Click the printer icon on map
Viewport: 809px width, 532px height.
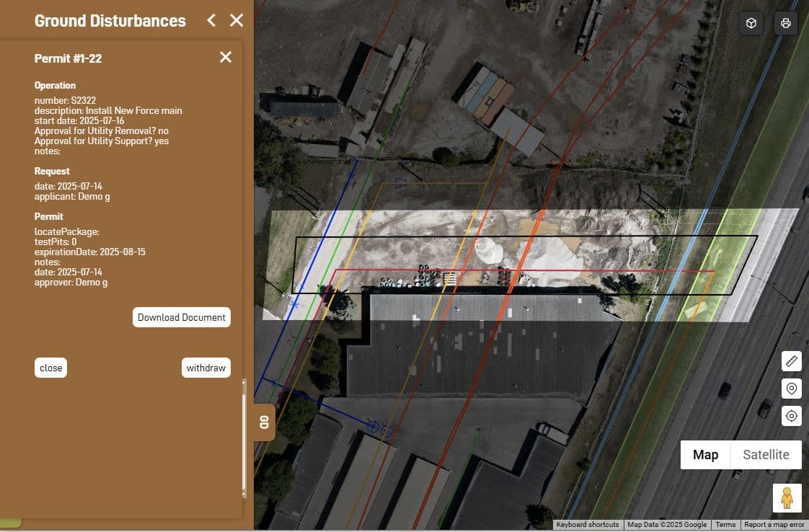pos(785,23)
